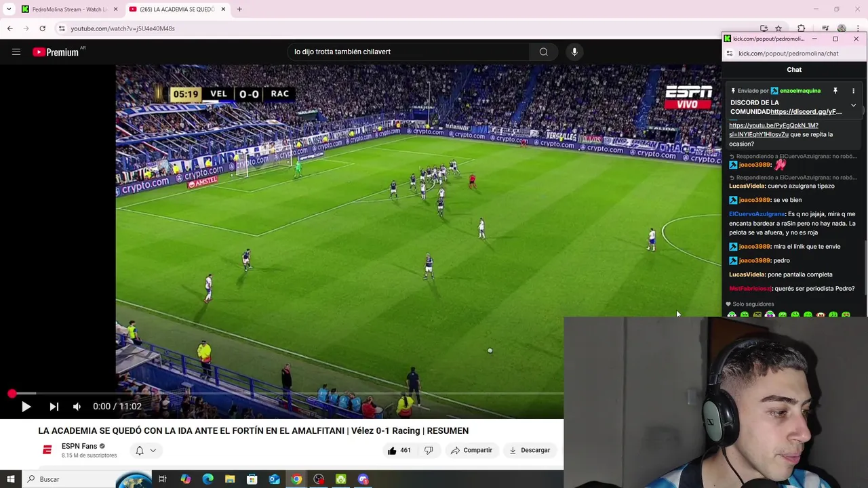Reload the YouTube page
Image resolution: width=868 pixels, height=488 pixels.
point(42,28)
